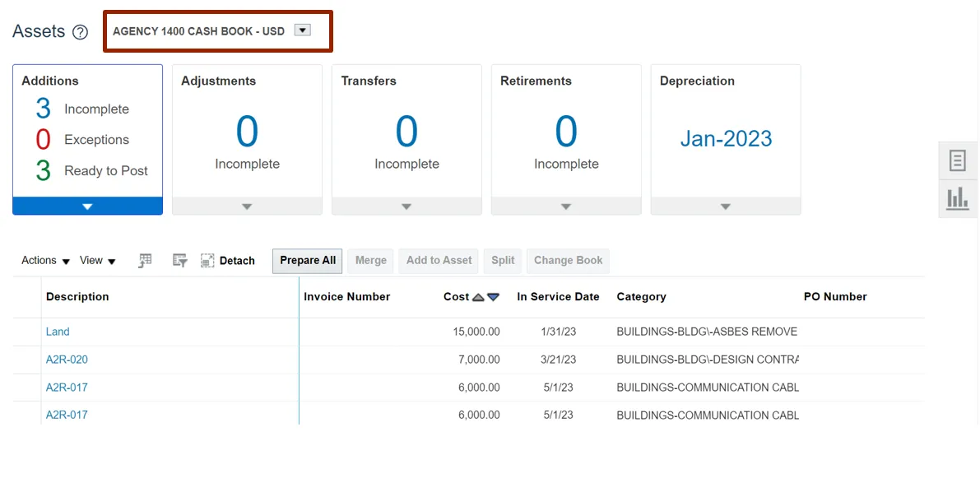The height and width of the screenshot is (478, 980).
Task: Expand the Depreciation tile arrow
Action: (x=726, y=207)
